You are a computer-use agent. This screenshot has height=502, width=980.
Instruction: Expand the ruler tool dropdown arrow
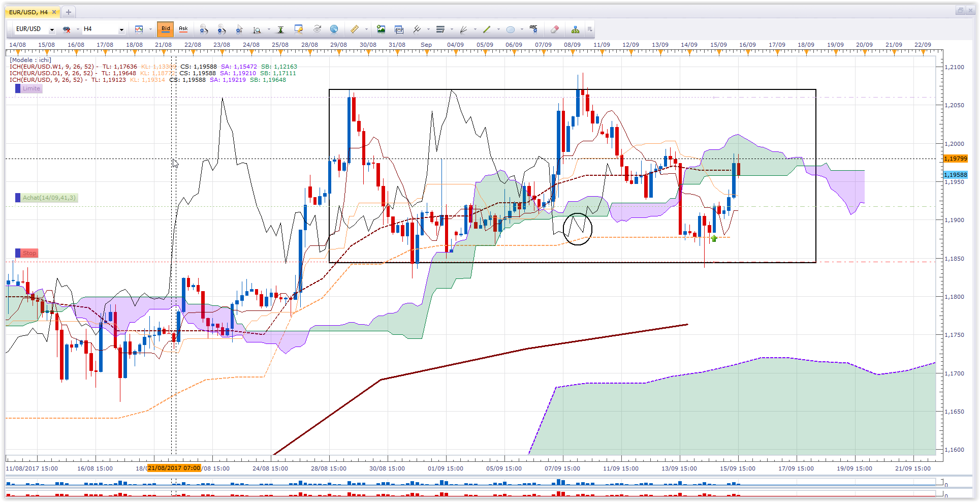tap(366, 29)
